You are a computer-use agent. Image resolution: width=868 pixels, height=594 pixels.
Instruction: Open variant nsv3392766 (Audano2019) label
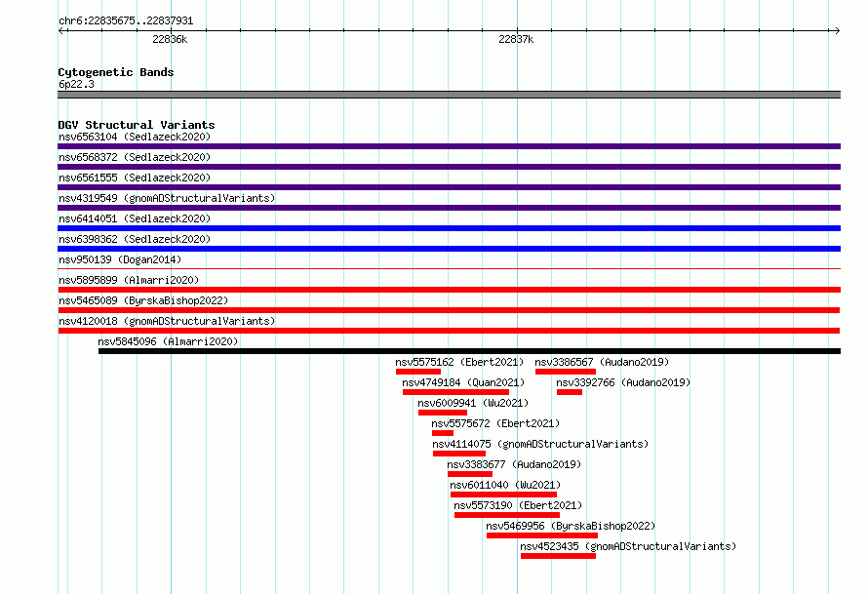(x=623, y=382)
